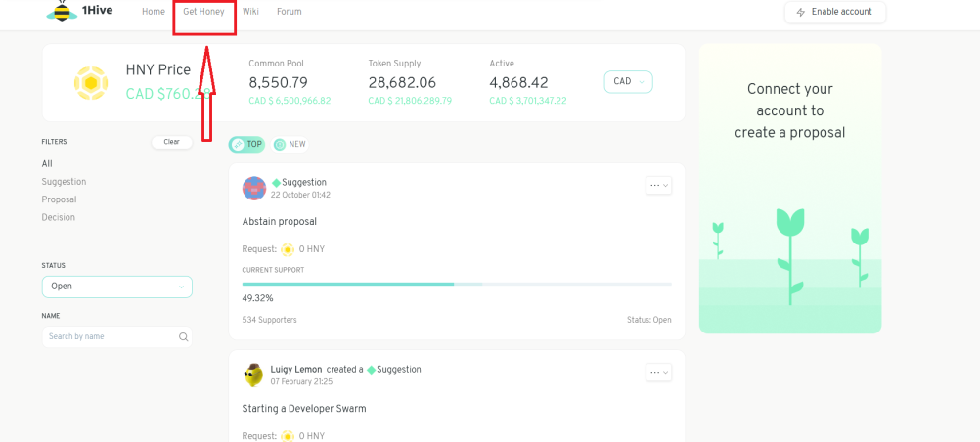Filter by Decision type
980x442 pixels.
point(58,217)
